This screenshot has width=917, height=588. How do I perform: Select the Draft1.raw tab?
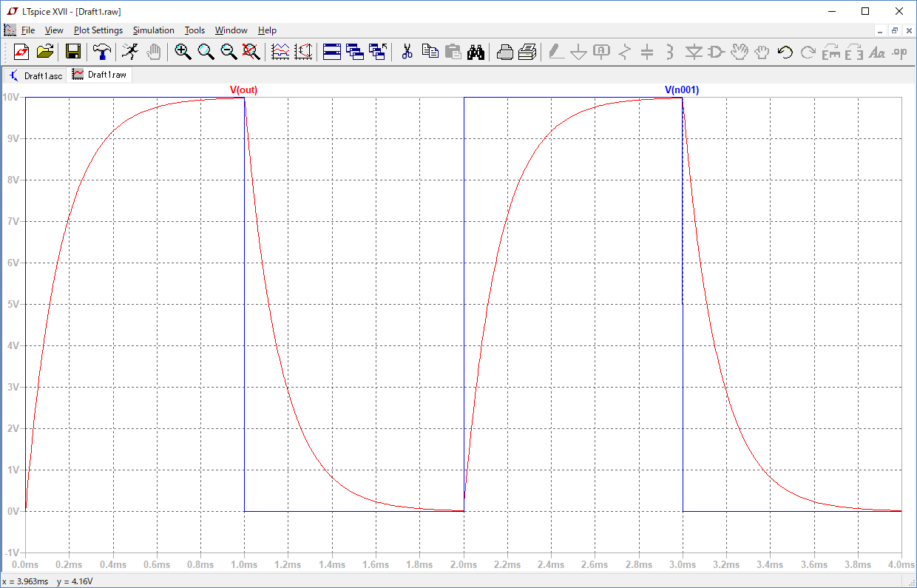click(100, 75)
